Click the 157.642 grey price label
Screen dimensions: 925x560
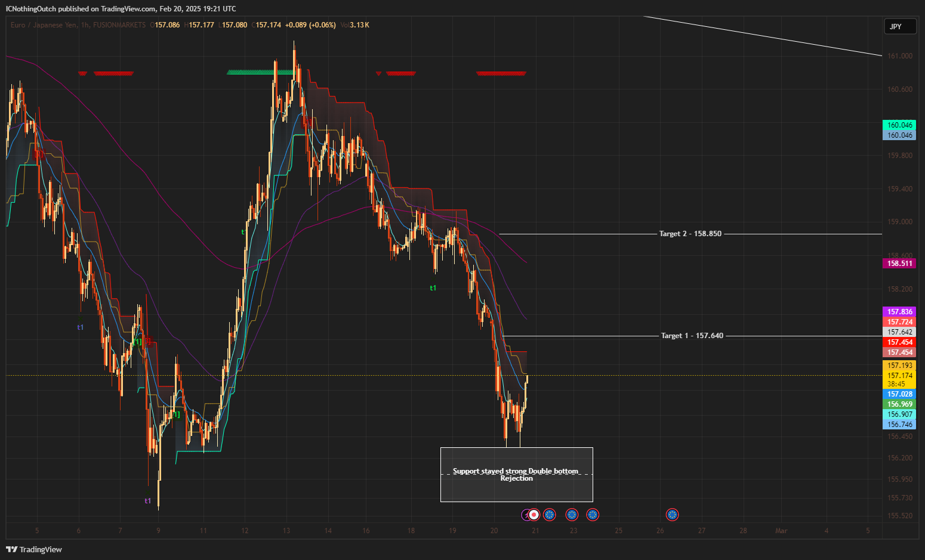click(899, 332)
